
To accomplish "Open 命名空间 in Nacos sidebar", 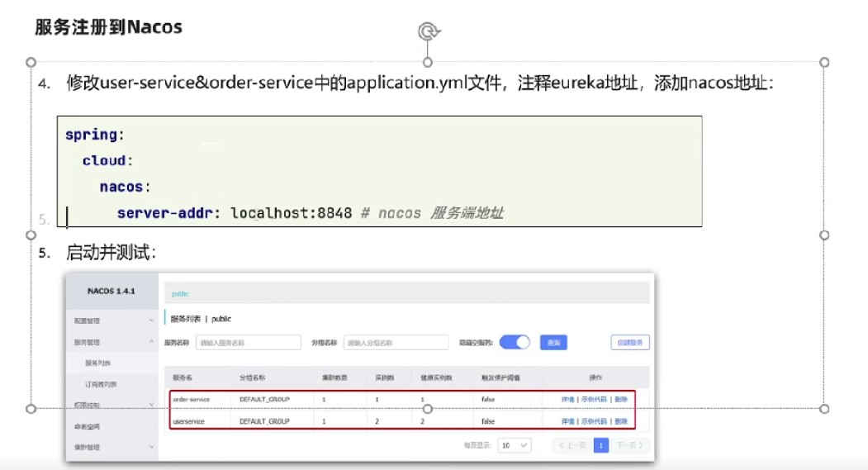I will coord(87,426).
